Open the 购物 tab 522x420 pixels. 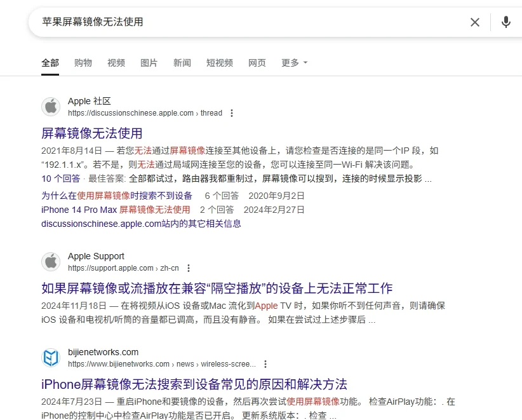point(83,63)
